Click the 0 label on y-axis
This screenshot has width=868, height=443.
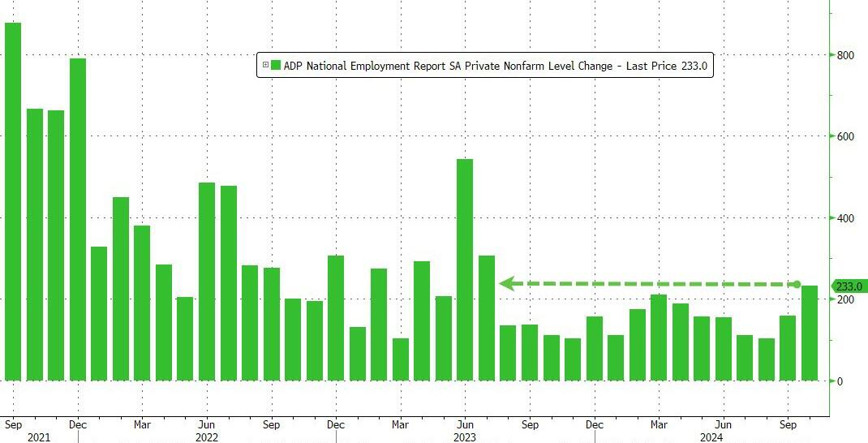(x=841, y=381)
